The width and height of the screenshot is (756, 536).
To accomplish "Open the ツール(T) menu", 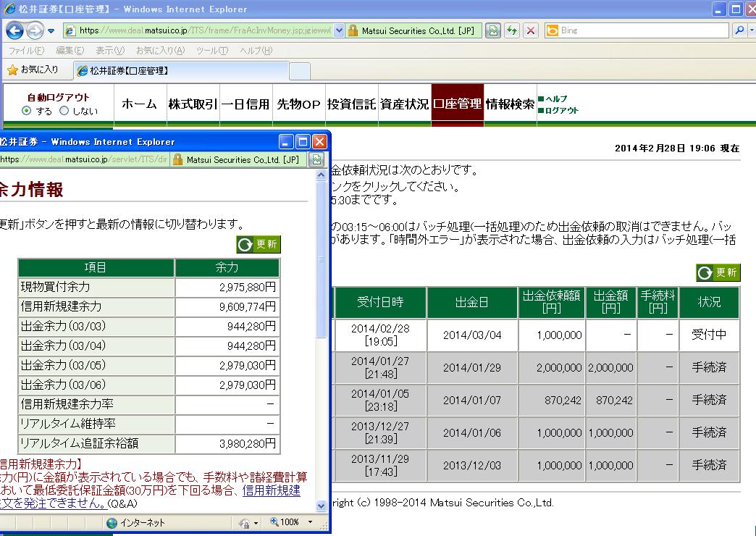I will tap(211, 51).
